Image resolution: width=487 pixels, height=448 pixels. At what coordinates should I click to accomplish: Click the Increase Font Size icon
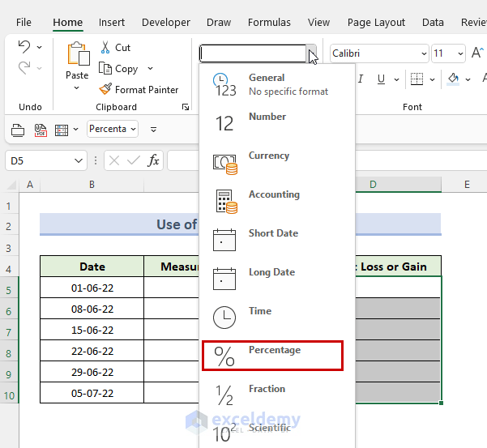[x=477, y=53]
